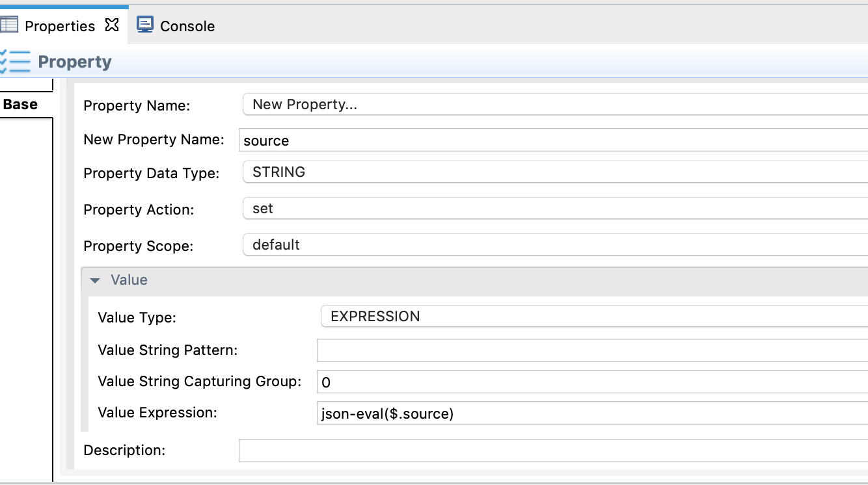Click the Property checklist icon in header
Image resolution: width=868 pixels, height=485 pixels.
[15, 61]
